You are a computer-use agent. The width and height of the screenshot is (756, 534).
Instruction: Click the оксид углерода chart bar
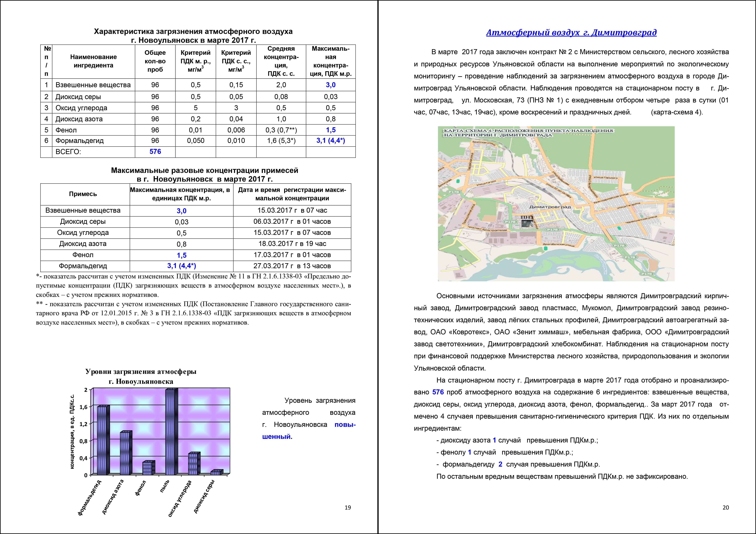point(194,464)
